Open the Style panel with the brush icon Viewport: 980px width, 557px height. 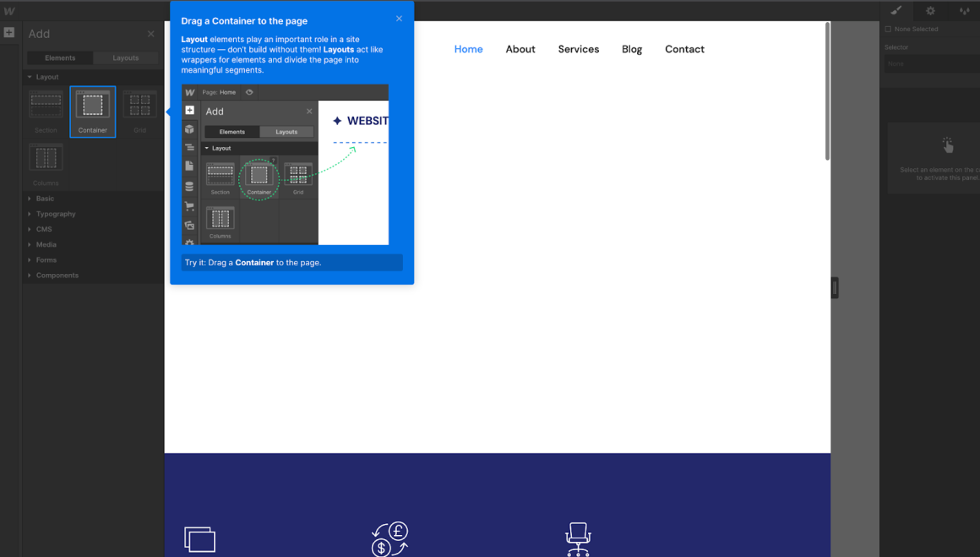click(897, 12)
